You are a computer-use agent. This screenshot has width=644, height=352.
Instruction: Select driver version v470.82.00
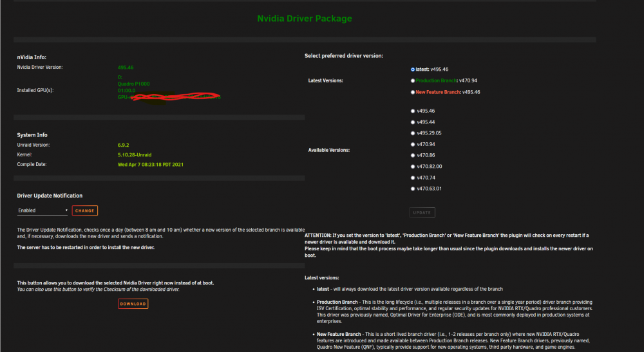(x=413, y=167)
